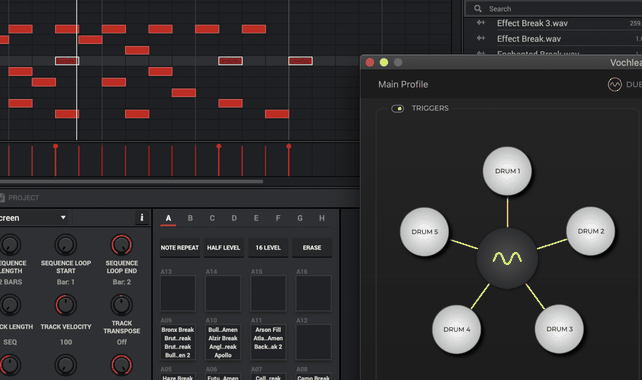
Task: Click the Track Length value SEQ
Action: pyautogui.click(x=10, y=342)
